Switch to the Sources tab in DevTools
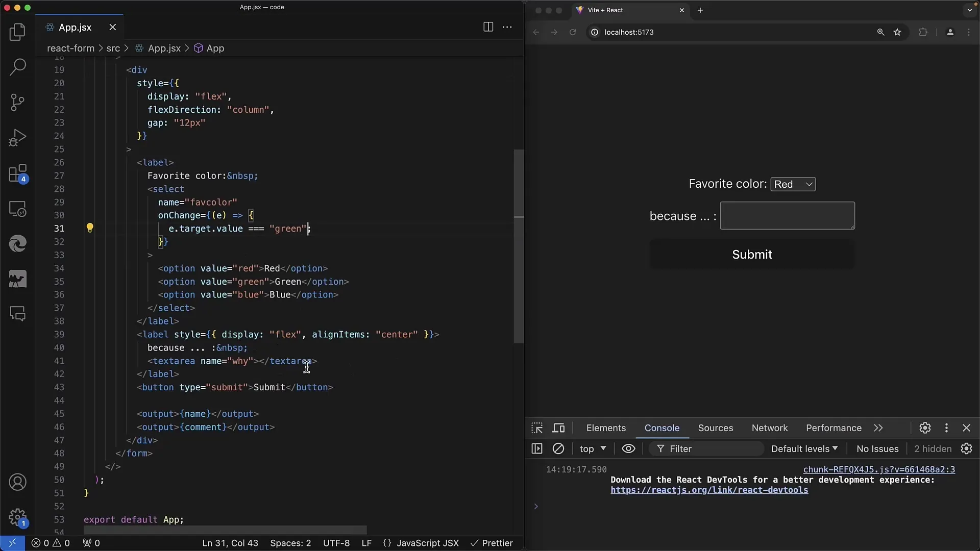Viewport: 980px width, 551px height. tap(716, 428)
